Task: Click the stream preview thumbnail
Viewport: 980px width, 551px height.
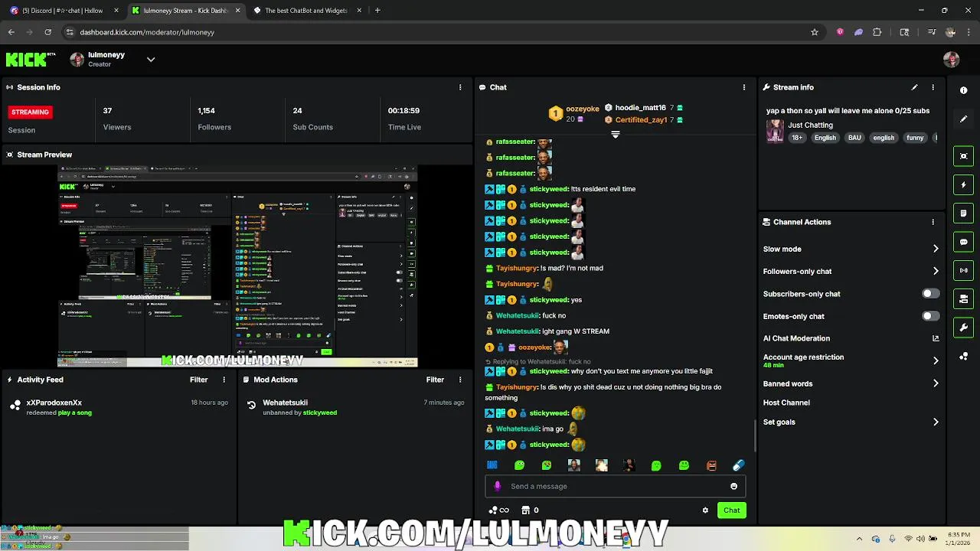Action: [237, 266]
